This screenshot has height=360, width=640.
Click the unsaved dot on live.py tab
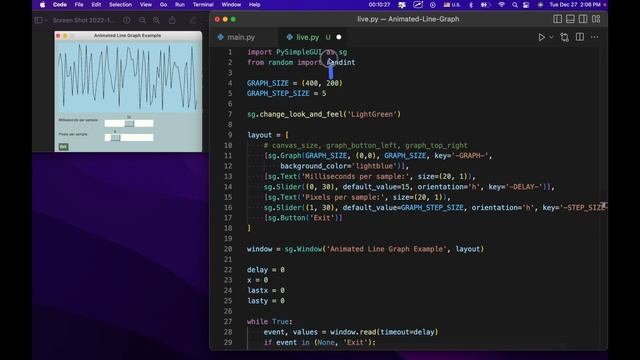click(339, 37)
